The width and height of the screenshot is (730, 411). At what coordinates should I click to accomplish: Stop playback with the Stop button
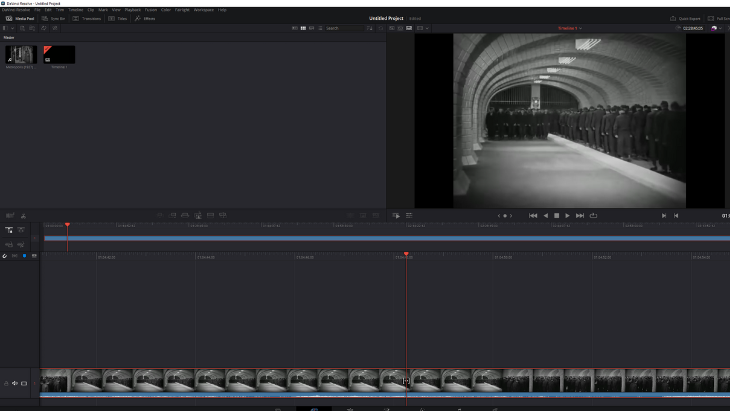pyautogui.click(x=556, y=215)
